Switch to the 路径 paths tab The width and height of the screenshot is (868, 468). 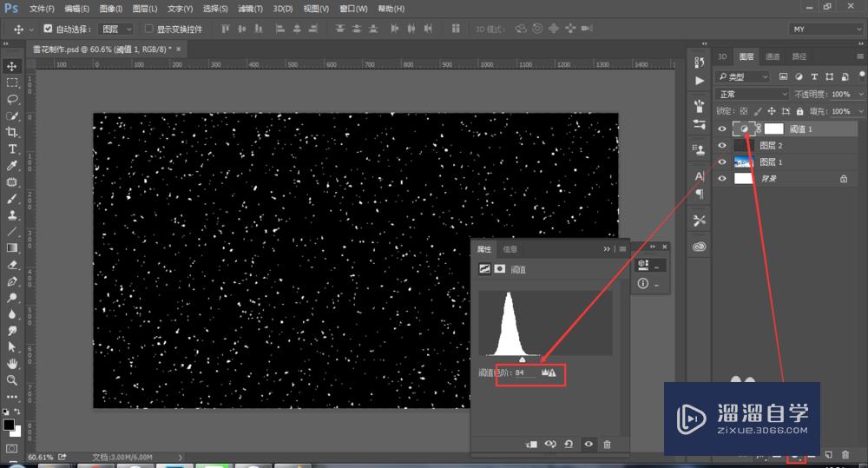pos(799,56)
